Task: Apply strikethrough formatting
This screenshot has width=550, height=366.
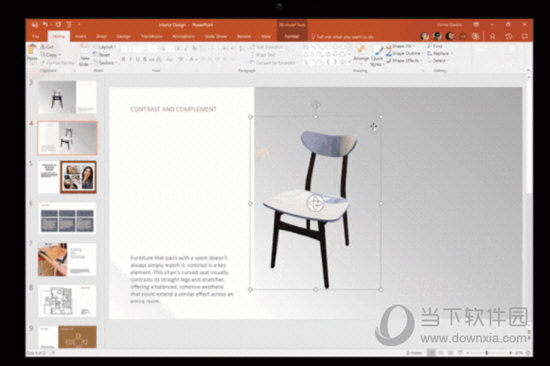Action: [152, 59]
